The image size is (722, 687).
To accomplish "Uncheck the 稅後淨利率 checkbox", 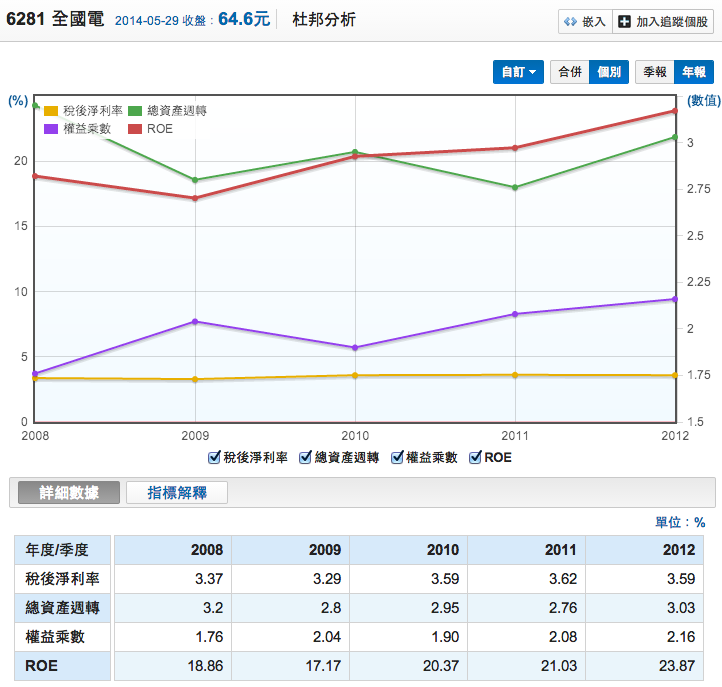I will pyautogui.click(x=214, y=457).
